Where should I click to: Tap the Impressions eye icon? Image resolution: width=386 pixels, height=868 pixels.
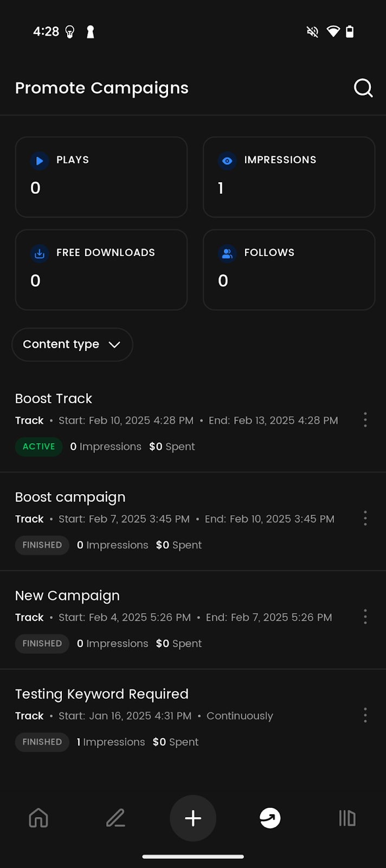point(227,161)
